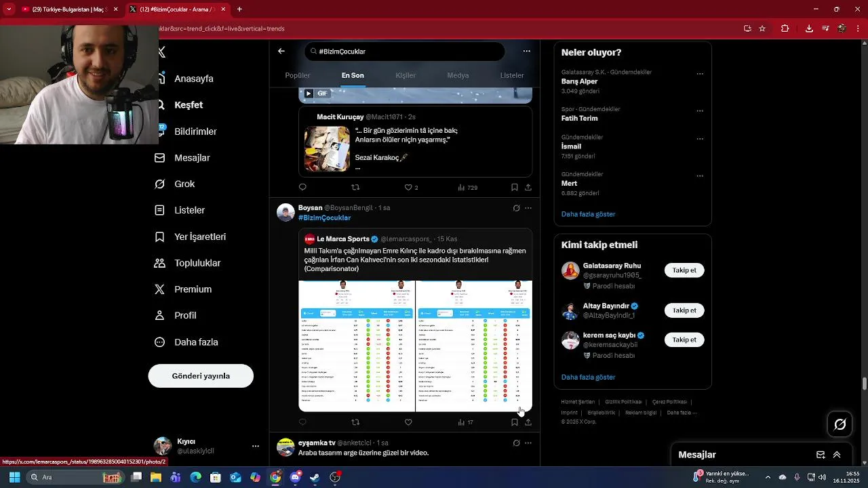Open Le Marca Sports quoted account
Screen dimensions: 868x488
coord(343,239)
